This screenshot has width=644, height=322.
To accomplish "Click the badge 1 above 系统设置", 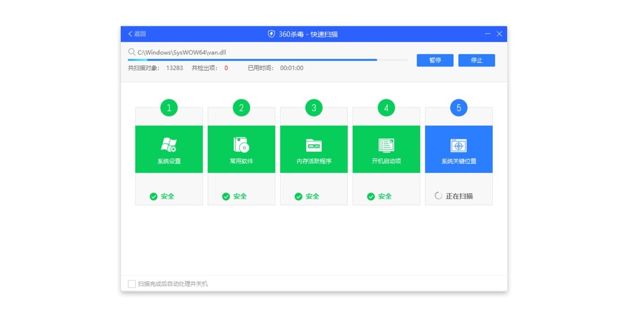I will pos(169,108).
